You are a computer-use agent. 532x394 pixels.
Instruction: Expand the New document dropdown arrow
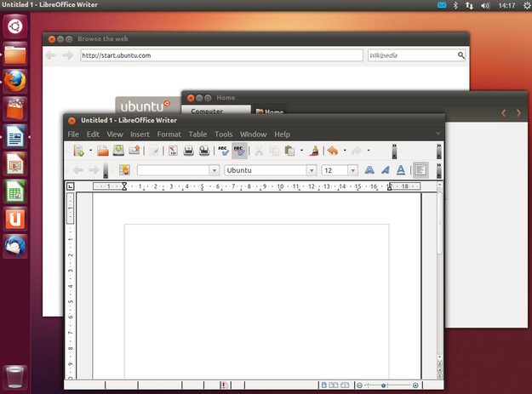(90, 151)
